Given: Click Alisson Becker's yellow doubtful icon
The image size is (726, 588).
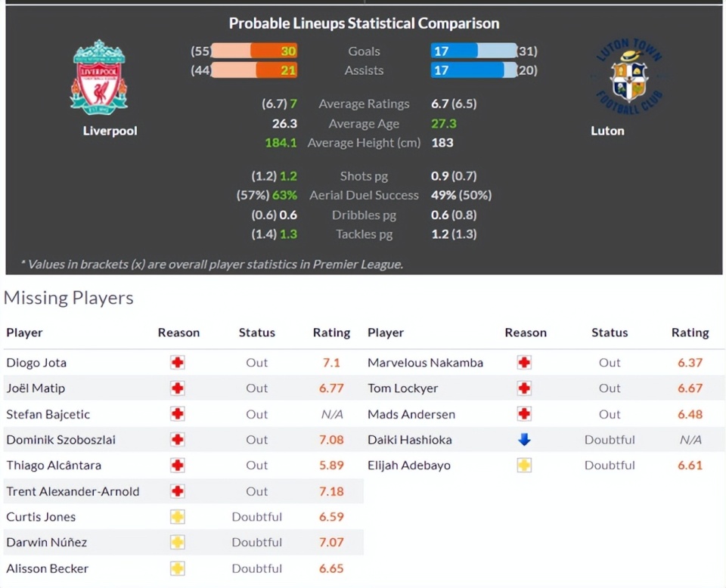Looking at the screenshot, I should point(178,568).
